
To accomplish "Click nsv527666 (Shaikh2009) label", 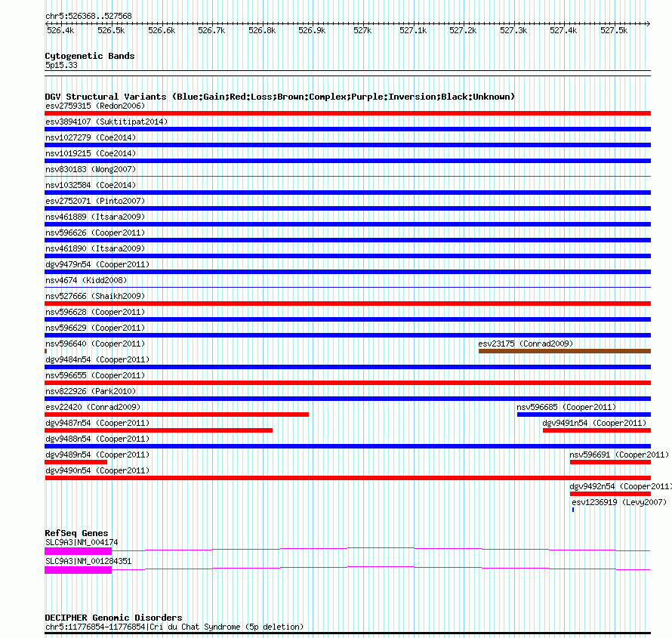I will (95, 296).
